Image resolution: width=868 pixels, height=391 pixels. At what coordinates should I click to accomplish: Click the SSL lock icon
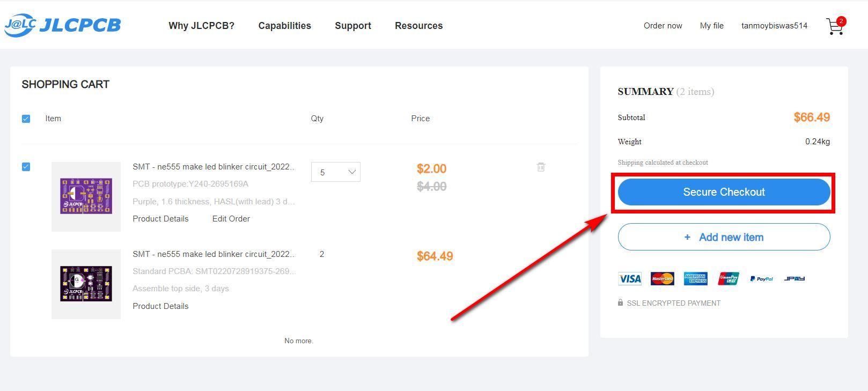point(620,303)
